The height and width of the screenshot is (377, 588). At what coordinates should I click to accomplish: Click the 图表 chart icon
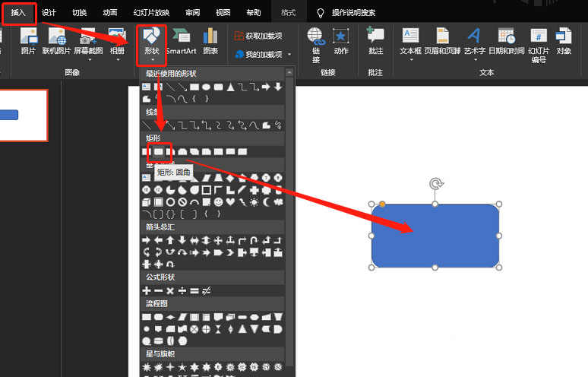coord(210,41)
